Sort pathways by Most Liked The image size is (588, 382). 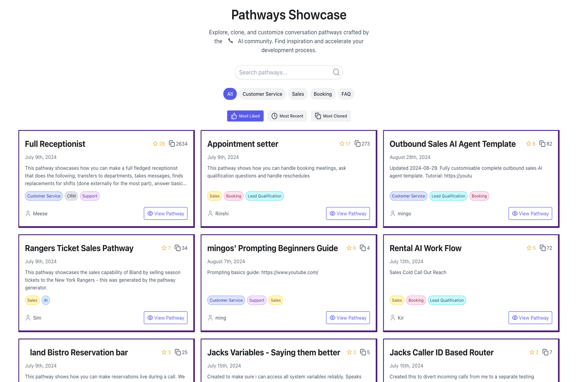245,116
